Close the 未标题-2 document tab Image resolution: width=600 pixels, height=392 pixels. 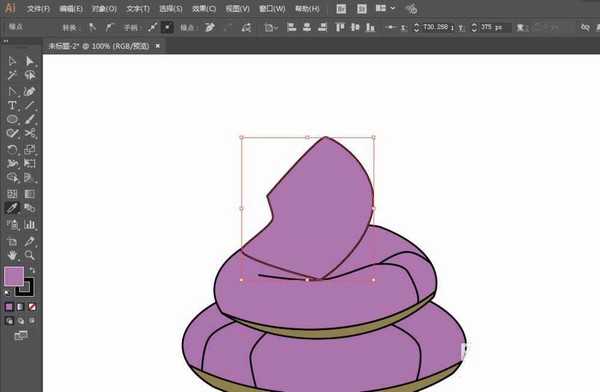pos(158,46)
